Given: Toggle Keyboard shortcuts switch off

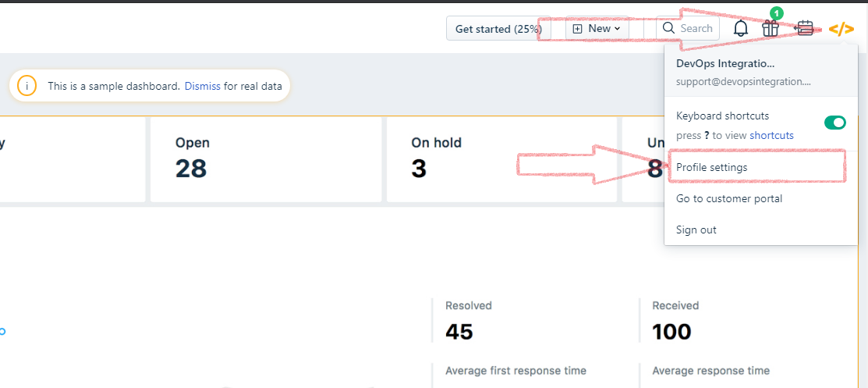Looking at the screenshot, I should point(834,123).
